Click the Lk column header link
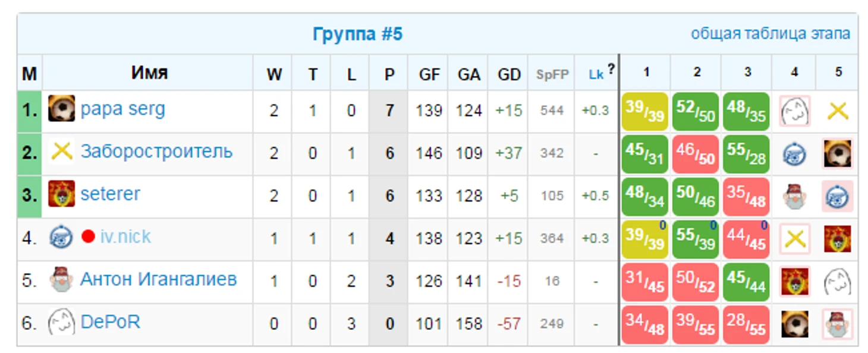 [x=596, y=74]
